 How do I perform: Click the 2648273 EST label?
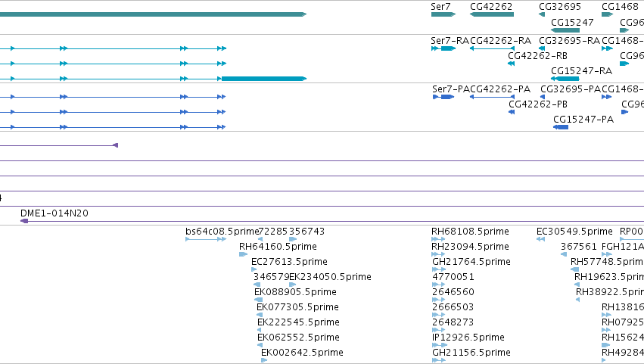(x=453, y=322)
